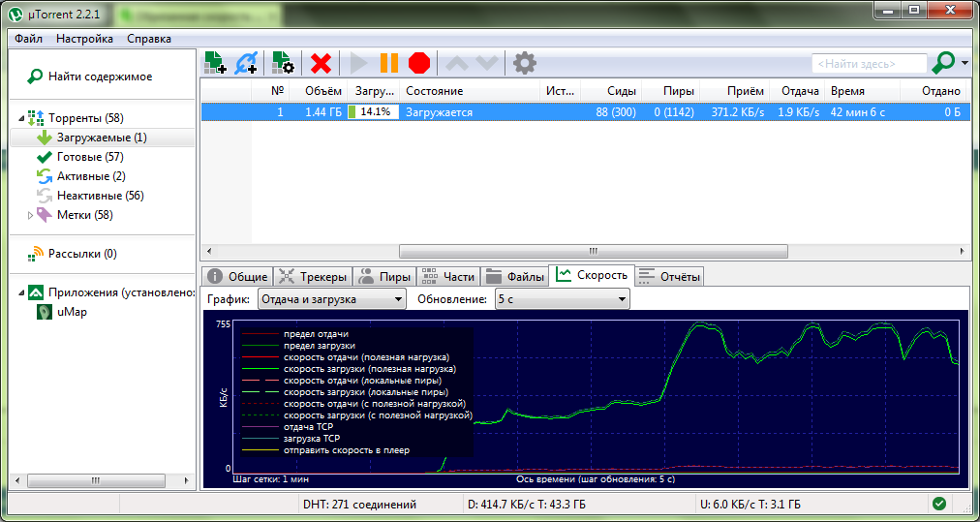Click the 14.1% download progress bar
Image resolution: width=980 pixels, height=522 pixels.
pos(373,112)
